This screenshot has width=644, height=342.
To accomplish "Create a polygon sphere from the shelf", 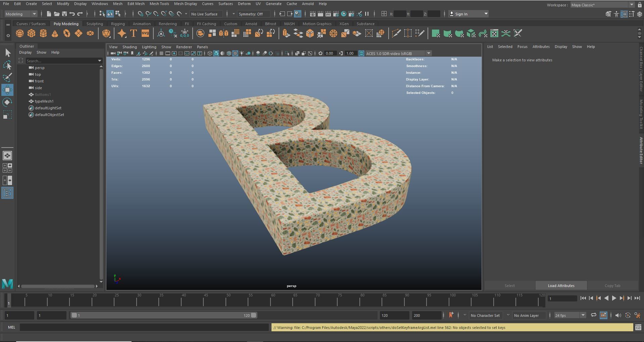I will (19, 33).
